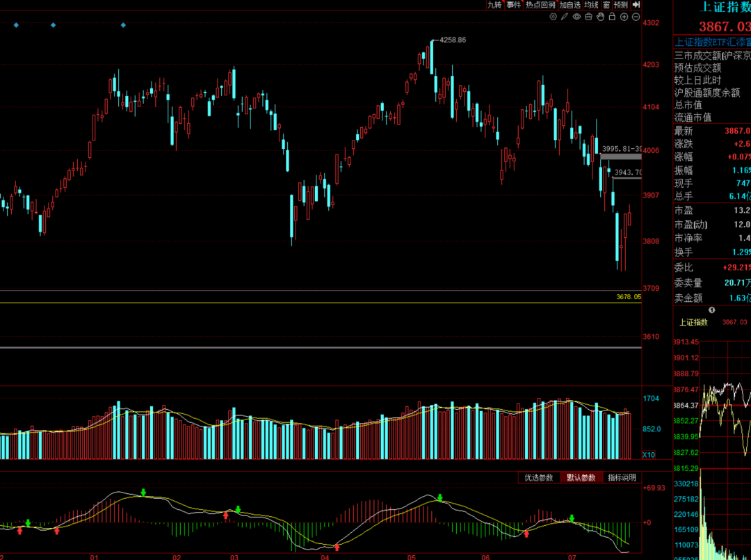
Task: Click the 上证指数ETF汇添富 link
Action: (713, 42)
